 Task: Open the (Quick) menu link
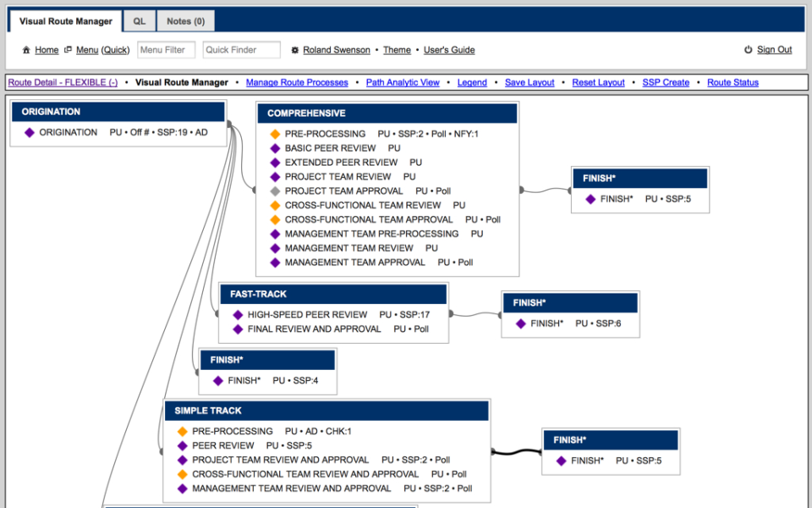click(x=115, y=50)
